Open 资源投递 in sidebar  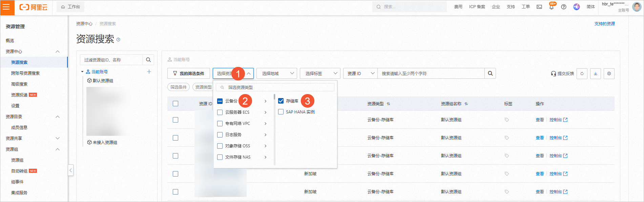pos(19,95)
